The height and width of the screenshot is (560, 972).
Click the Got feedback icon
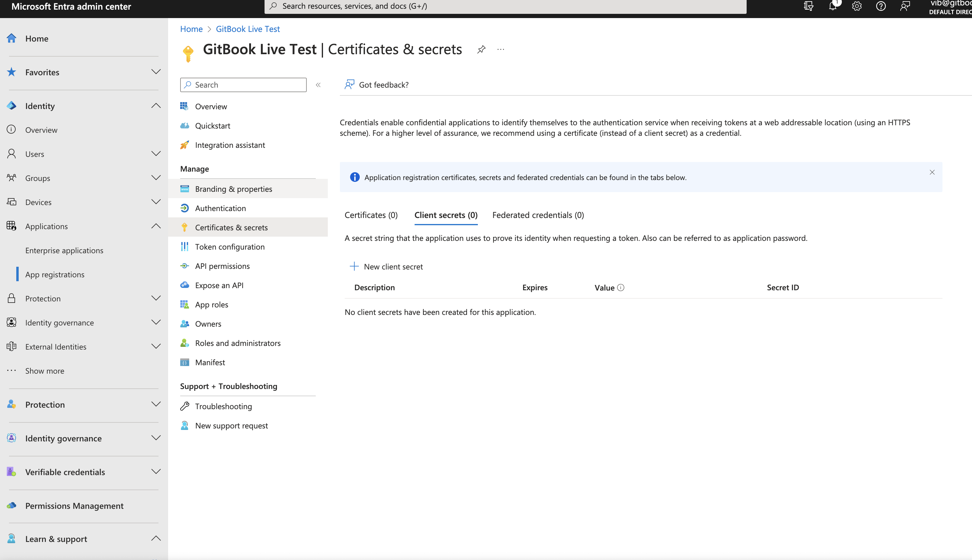[x=350, y=85]
